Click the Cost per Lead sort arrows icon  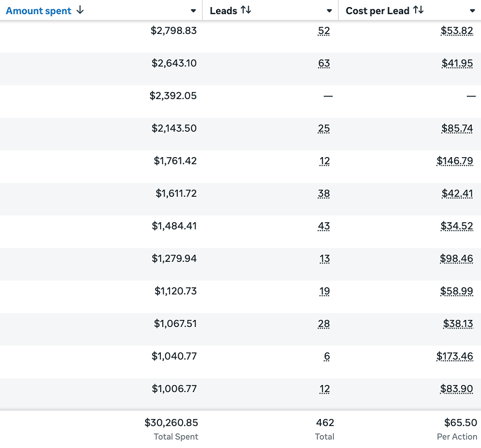(x=418, y=11)
